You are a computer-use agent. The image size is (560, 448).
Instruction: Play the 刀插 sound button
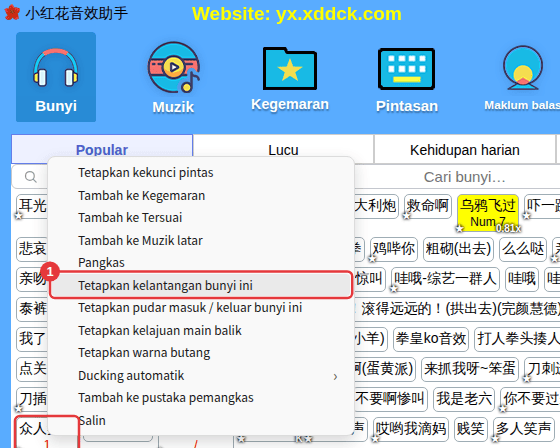[32, 399]
